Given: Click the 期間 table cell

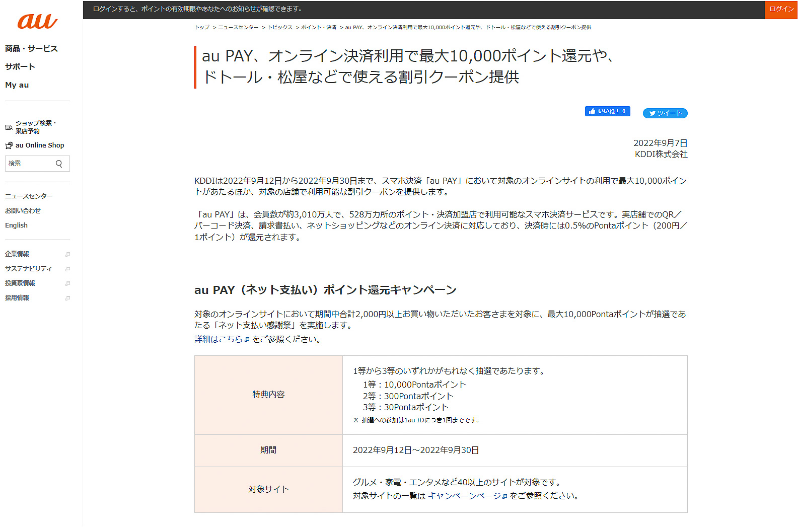Looking at the screenshot, I should point(268,450).
